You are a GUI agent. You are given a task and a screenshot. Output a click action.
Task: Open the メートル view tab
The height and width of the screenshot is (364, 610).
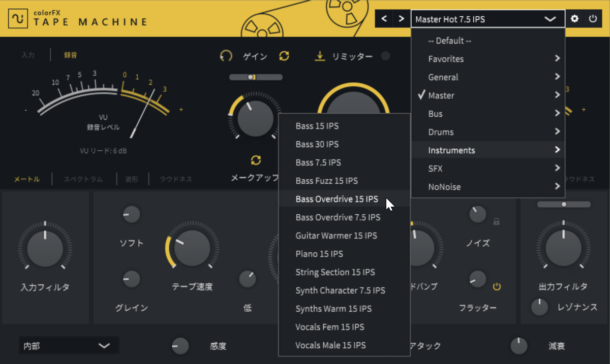[x=26, y=179]
